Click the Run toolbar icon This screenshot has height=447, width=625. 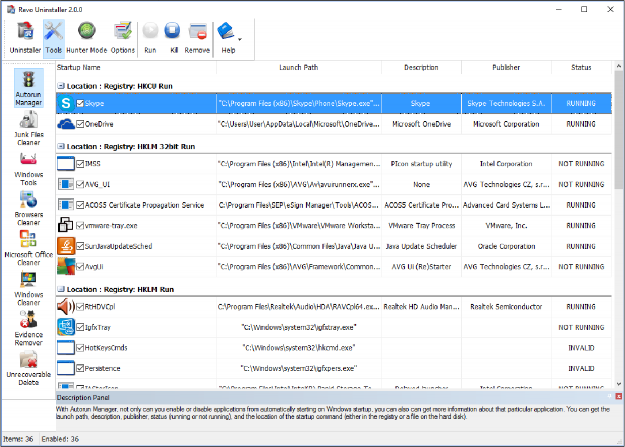click(150, 38)
